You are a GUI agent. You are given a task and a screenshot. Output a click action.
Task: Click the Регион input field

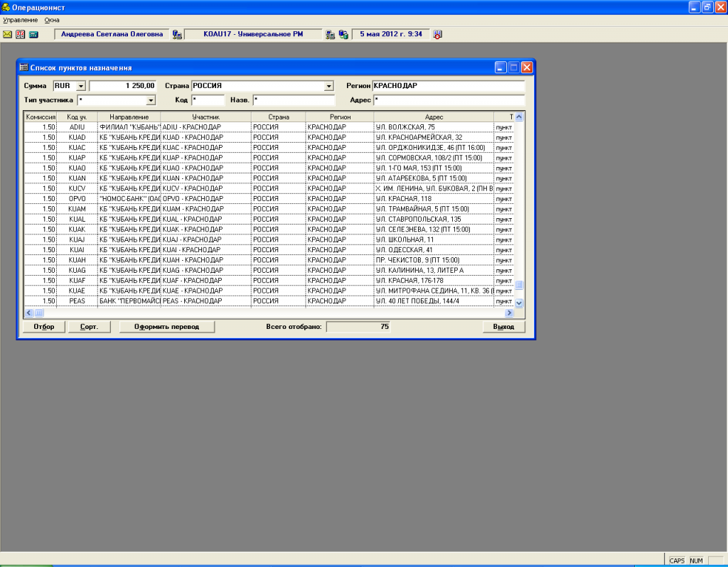click(x=448, y=86)
